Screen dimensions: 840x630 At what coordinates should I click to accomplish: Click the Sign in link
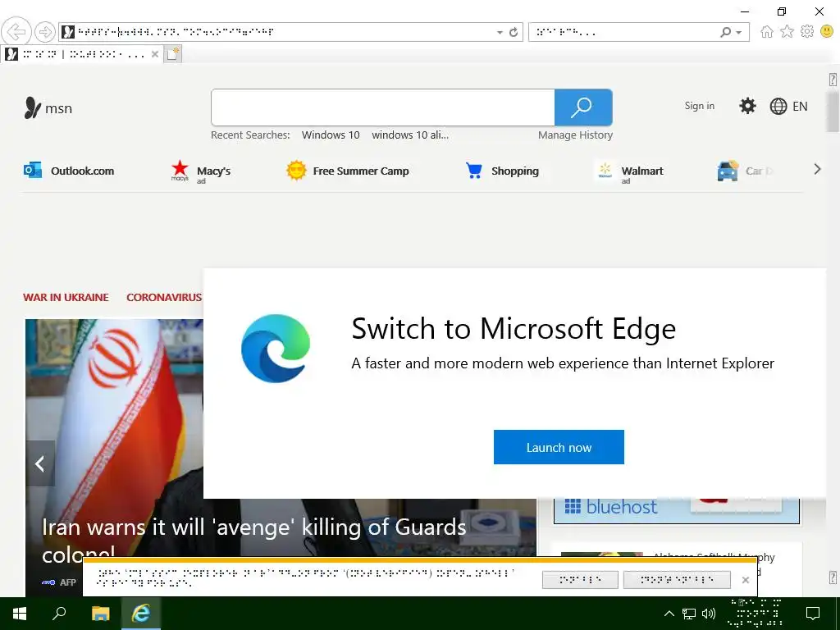click(x=699, y=106)
